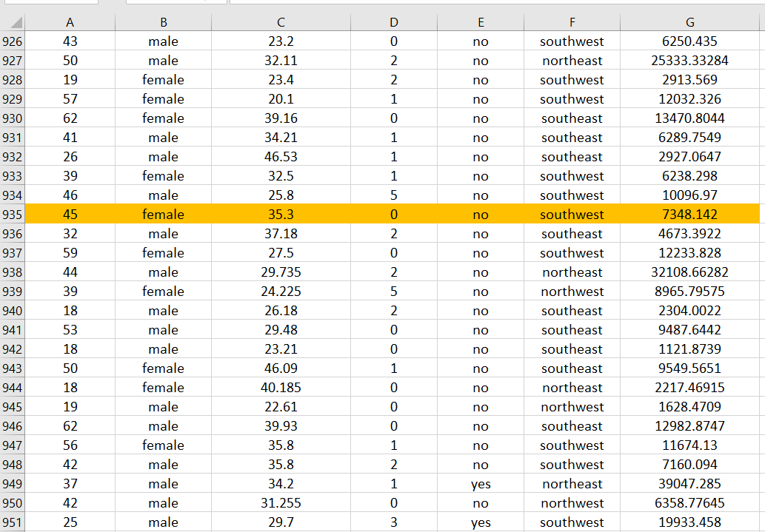This screenshot has width=765, height=532.
Task: Select column header F
Action: click(572, 21)
